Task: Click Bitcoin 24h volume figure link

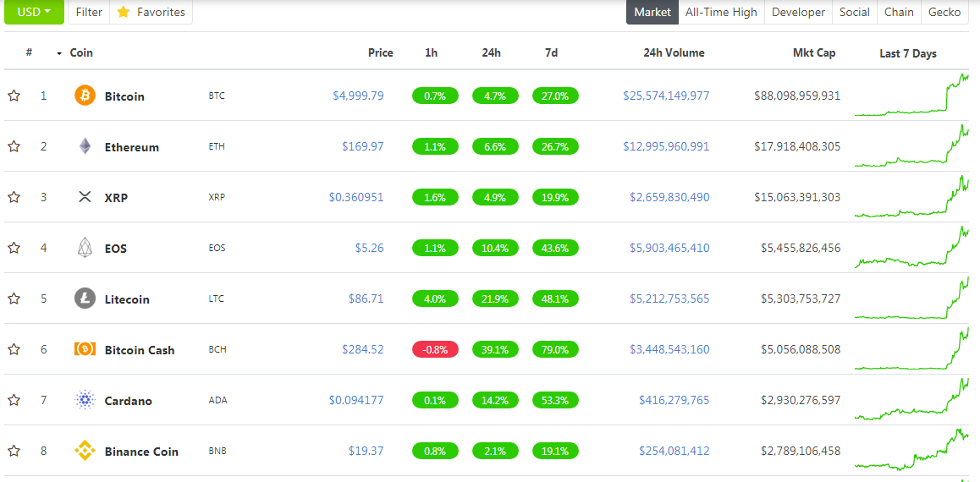Action: pos(666,96)
